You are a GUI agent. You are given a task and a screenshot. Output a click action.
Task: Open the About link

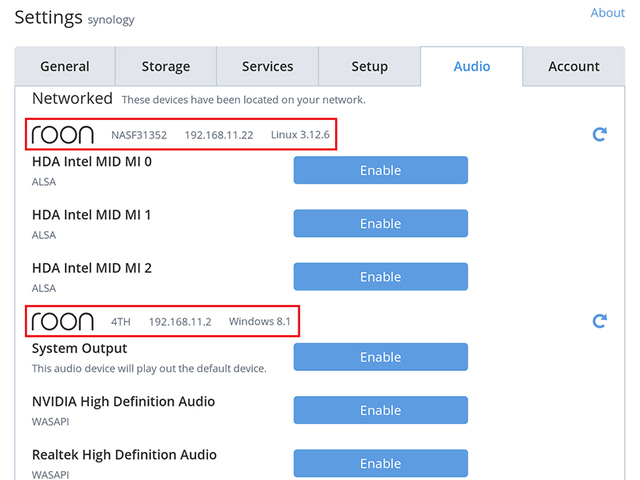pos(607,13)
